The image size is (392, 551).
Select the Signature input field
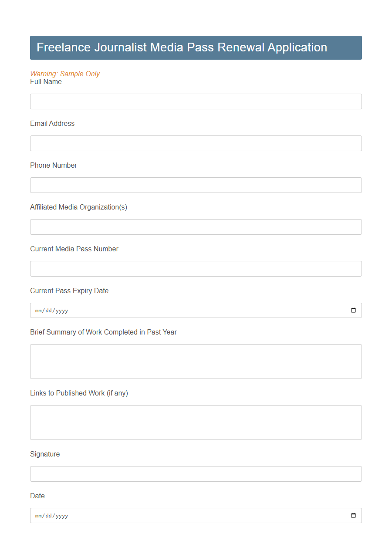click(x=196, y=474)
